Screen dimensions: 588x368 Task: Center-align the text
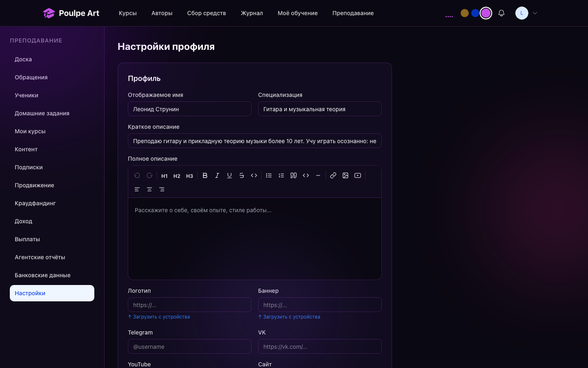coord(149,189)
